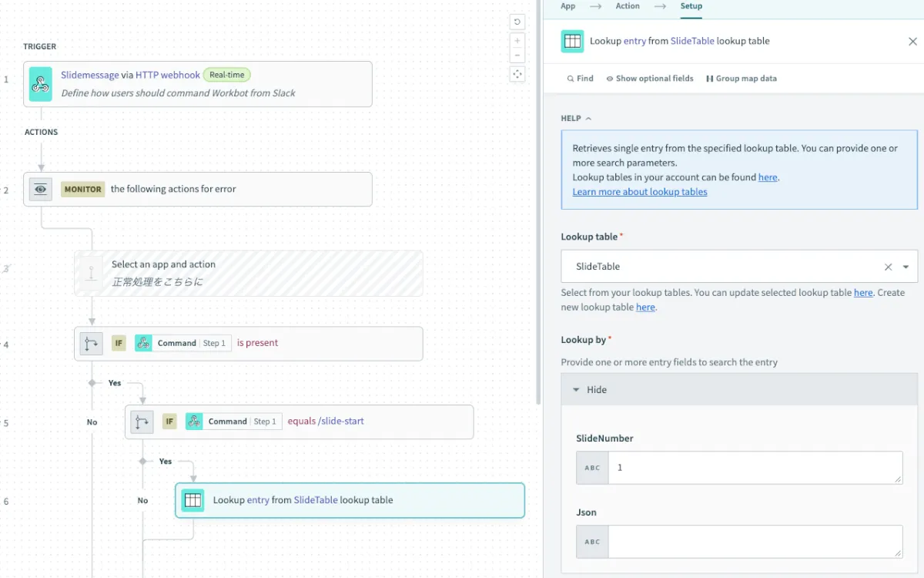Click into the Json input field
Screen dimensions: 924x578
pos(755,542)
